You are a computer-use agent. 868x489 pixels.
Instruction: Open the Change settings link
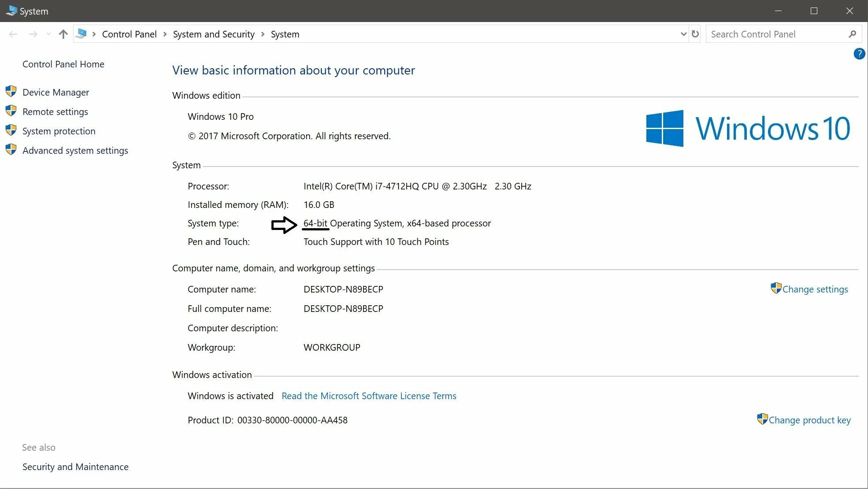[x=815, y=289]
